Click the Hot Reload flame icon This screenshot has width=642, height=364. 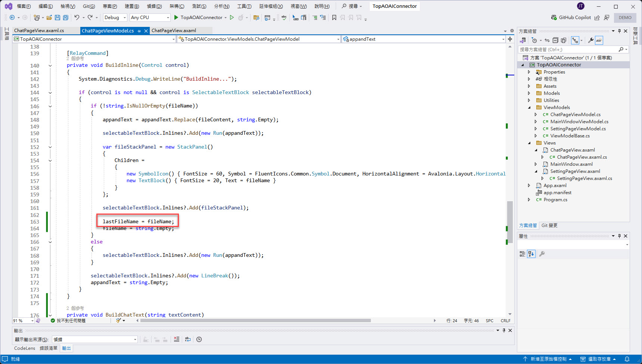click(x=241, y=18)
